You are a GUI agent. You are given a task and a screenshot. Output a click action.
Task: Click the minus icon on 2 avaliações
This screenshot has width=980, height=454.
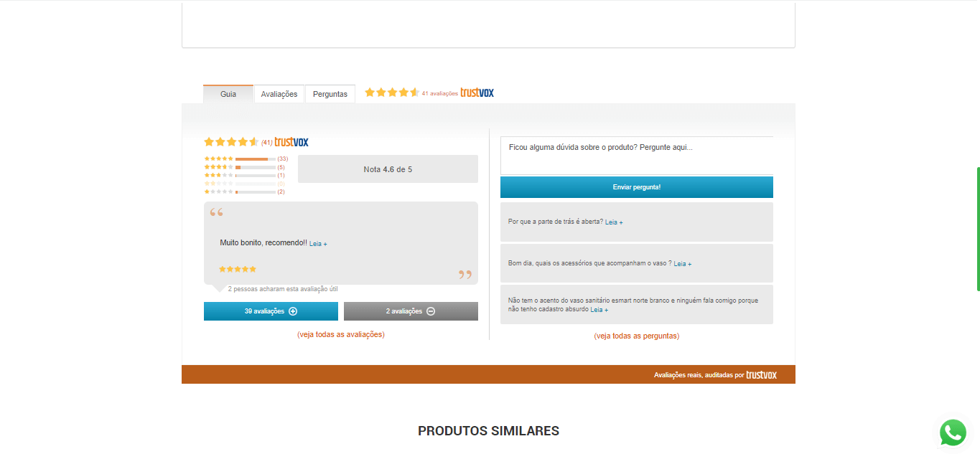431,311
